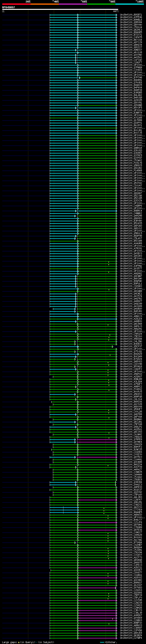
Task: Open hit UniRef100_Q75JQ1
Action: click(131, 352)
